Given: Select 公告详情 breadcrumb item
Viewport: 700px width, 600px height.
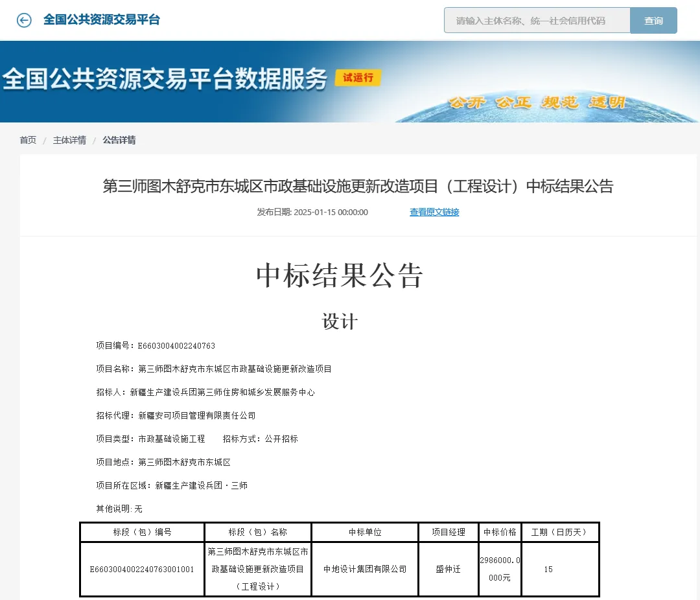Looking at the screenshot, I should click(x=119, y=140).
